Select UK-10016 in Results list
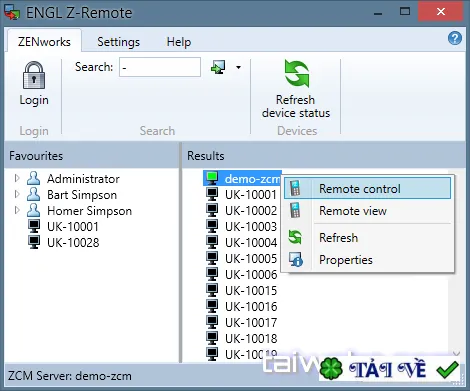Screen dimensions: 470x391 pyautogui.click(x=251, y=307)
